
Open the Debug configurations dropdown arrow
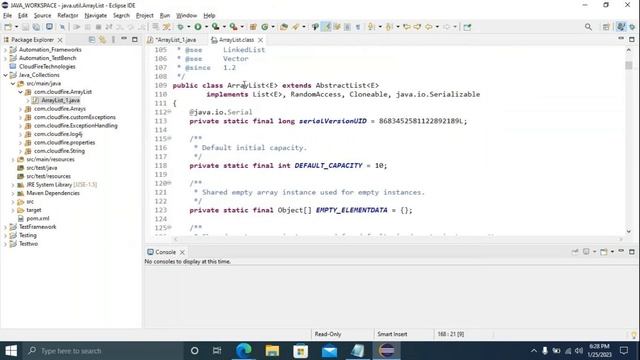coord(189,27)
